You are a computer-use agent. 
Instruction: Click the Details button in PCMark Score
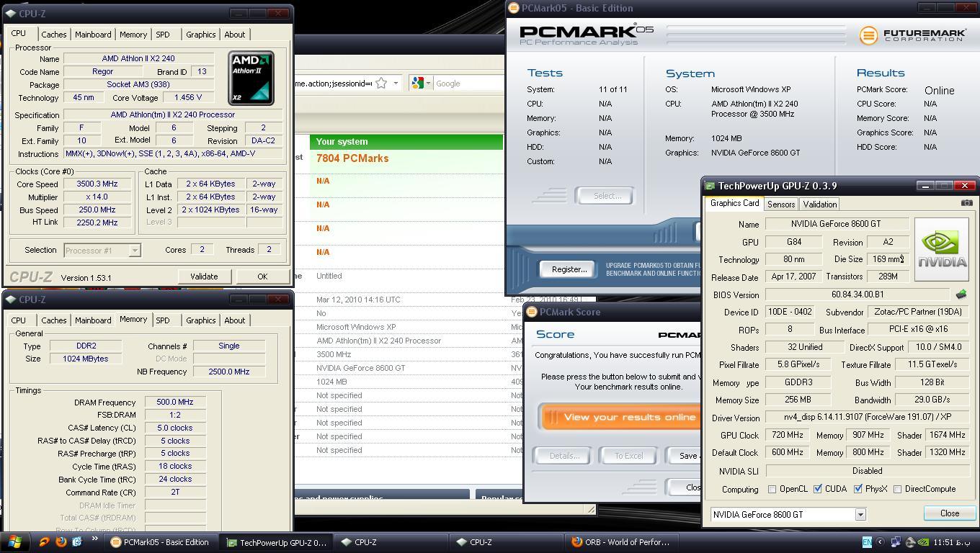click(x=563, y=456)
